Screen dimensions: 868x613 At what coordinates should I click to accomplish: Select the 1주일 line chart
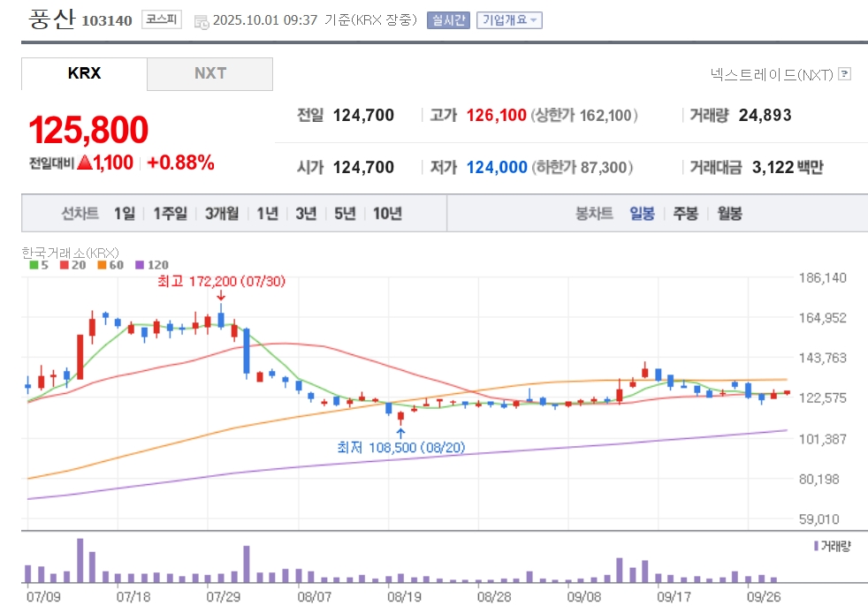(x=170, y=214)
